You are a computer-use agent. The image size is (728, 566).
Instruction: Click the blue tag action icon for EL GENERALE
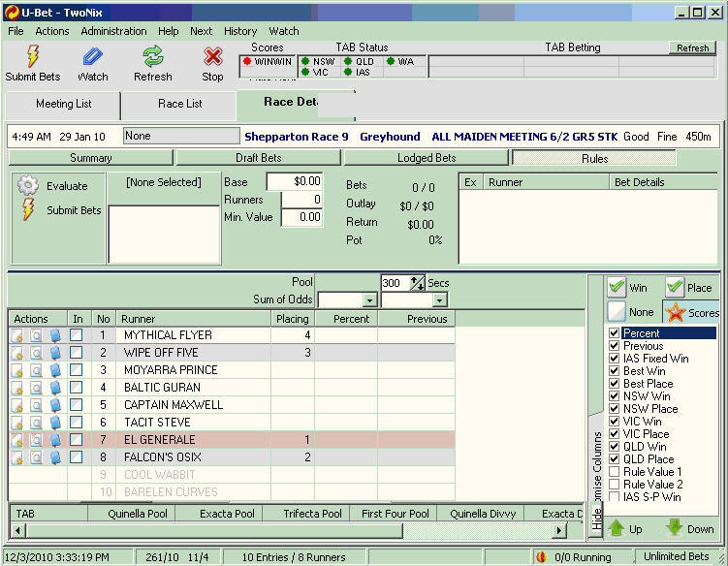(x=55, y=440)
